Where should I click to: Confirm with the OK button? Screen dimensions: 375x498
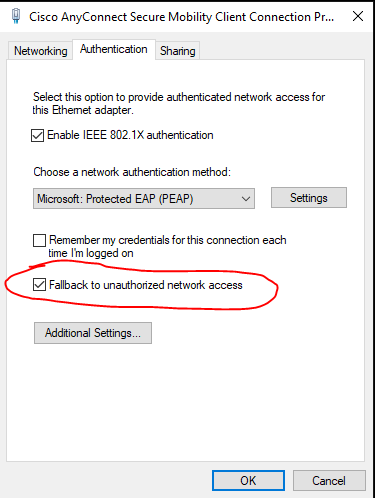pyautogui.click(x=248, y=481)
